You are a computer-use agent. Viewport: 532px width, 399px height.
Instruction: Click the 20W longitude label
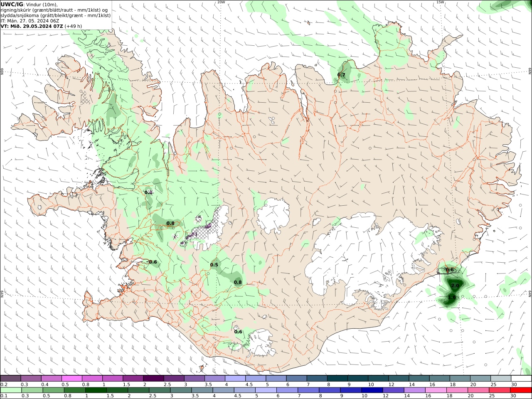221,2
